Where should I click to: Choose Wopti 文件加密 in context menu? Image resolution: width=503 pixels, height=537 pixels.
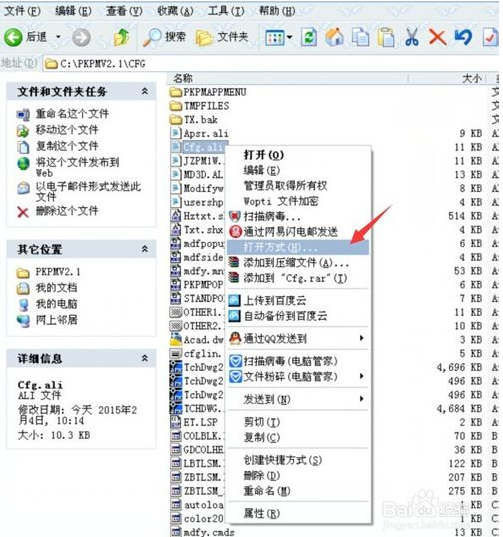(298, 201)
